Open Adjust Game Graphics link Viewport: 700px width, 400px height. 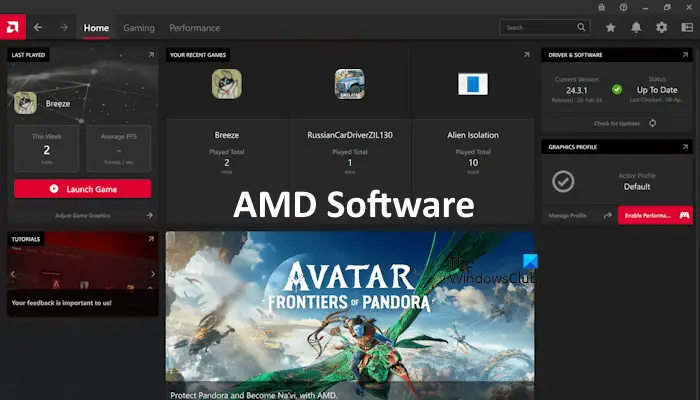click(x=83, y=215)
